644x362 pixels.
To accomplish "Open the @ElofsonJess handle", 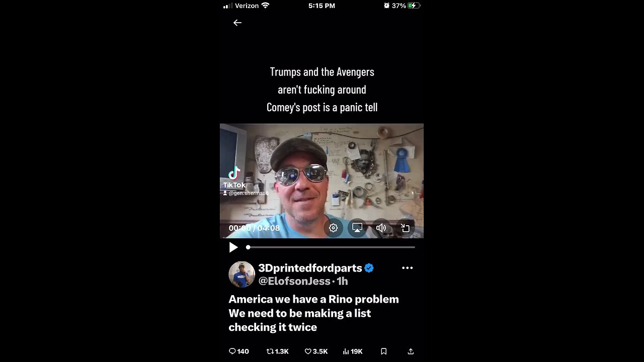I will coord(294,281).
